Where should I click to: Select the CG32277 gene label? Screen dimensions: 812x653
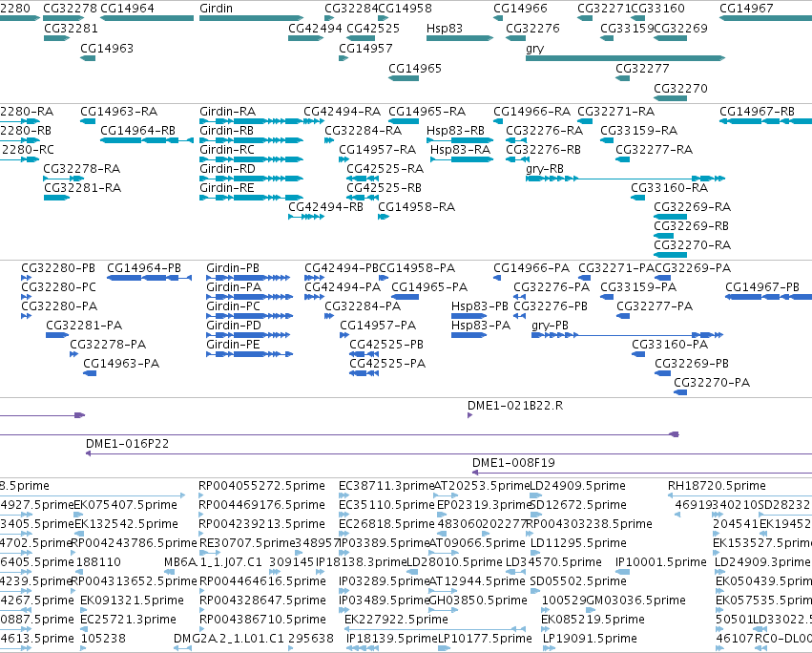(642, 69)
